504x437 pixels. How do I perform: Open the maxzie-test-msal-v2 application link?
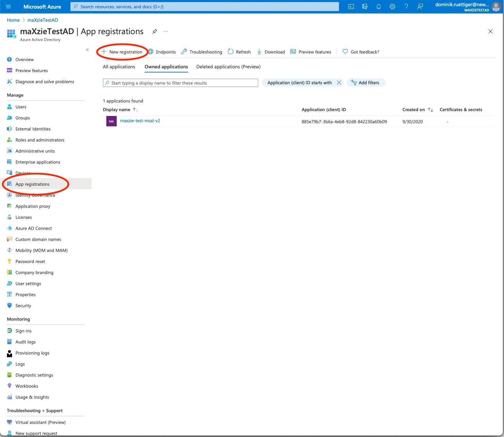point(140,121)
